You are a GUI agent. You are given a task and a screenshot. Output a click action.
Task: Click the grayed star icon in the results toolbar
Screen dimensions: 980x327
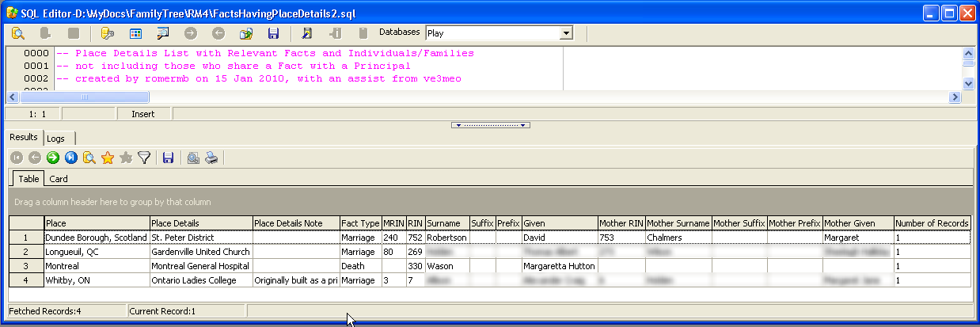point(126,158)
